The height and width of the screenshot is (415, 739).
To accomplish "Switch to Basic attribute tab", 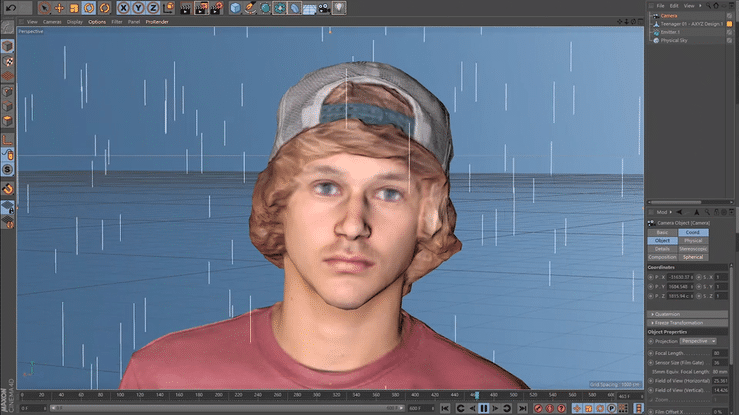I will point(662,232).
